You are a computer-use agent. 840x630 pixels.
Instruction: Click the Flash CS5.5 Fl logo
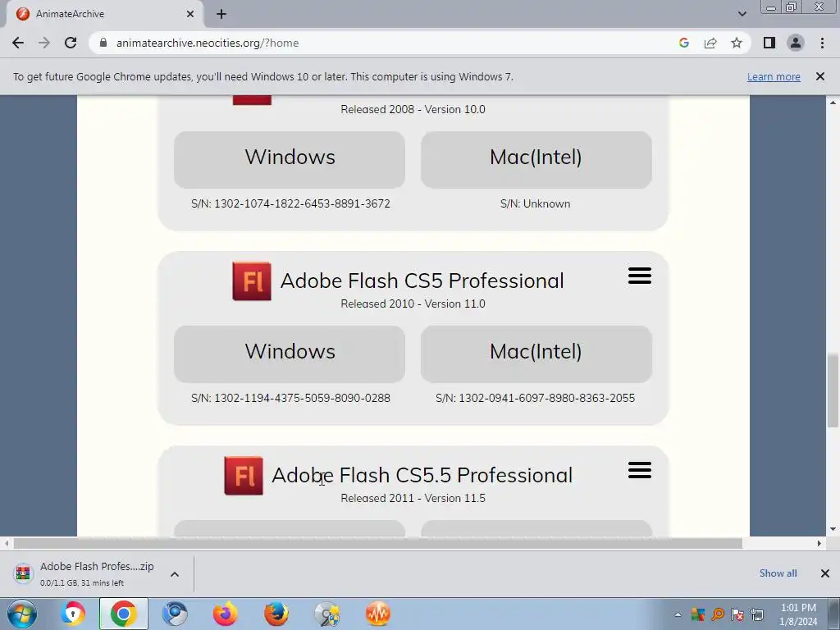coord(243,476)
